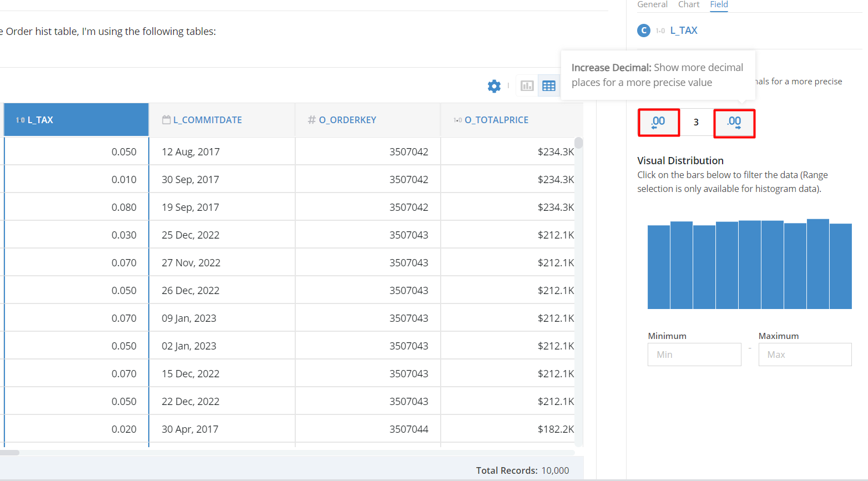Image resolution: width=868 pixels, height=481 pixels.
Task: Click the decimal icon in O_TOTALPRICE header
Action: coord(458,120)
